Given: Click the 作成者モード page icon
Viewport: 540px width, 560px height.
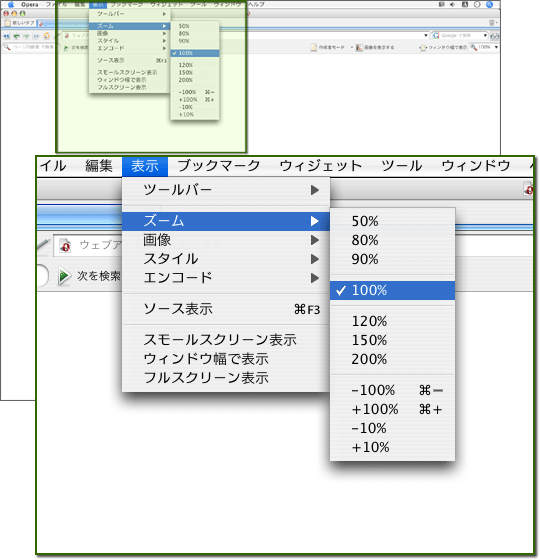Looking at the screenshot, I should [x=313, y=47].
